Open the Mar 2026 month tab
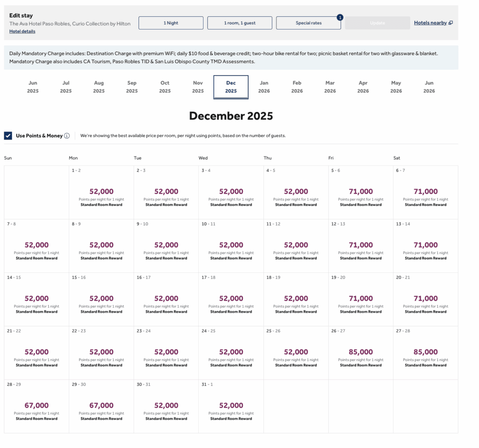This screenshot has width=479, height=448. pyautogui.click(x=330, y=87)
